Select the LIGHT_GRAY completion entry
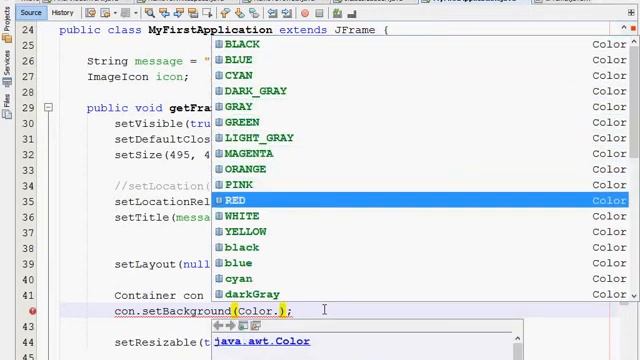The height and width of the screenshot is (360, 640). point(420,138)
